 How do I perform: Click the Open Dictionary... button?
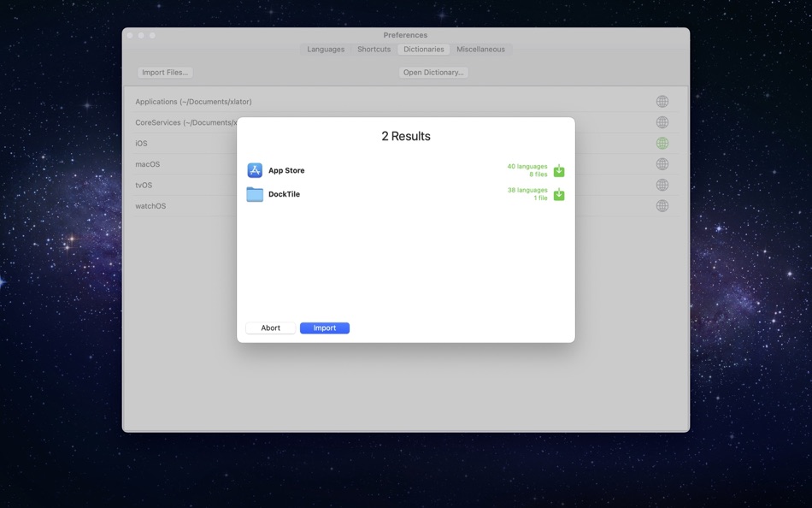coord(433,73)
